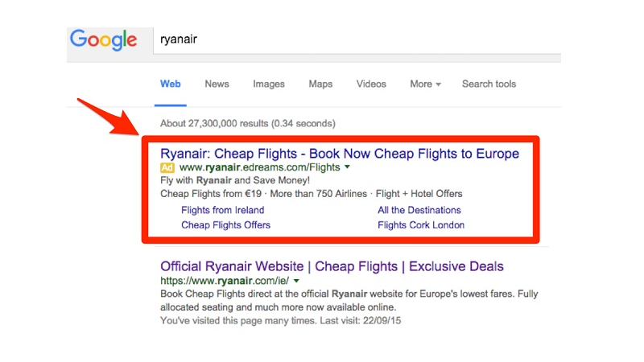Image resolution: width=644 pixels, height=362 pixels.
Task: Open the Images results tab
Action: tap(268, 84)
